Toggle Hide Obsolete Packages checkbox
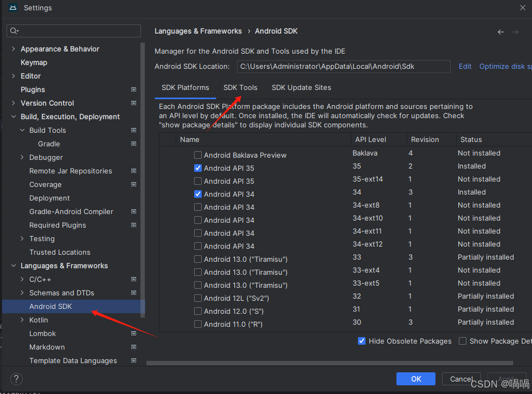Screen dimensions: 532x394 point(362,341)
